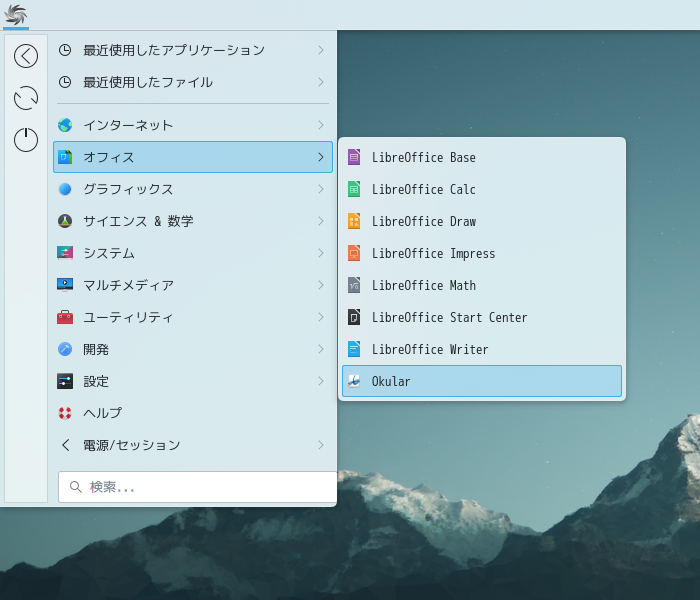700x600 pixels.
Task: Expand 最近使用したファイル submenu arrow
Action: point(321,82)
